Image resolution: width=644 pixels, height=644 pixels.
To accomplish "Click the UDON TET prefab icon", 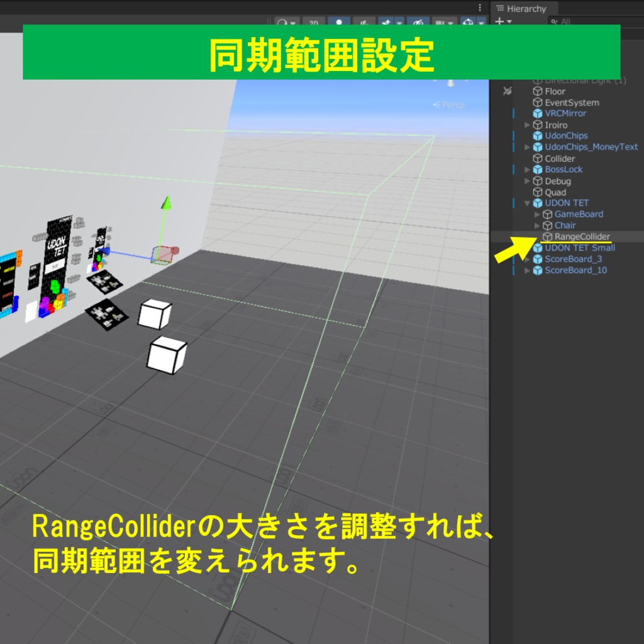I will pyautogui.click(x=537, y=203).
